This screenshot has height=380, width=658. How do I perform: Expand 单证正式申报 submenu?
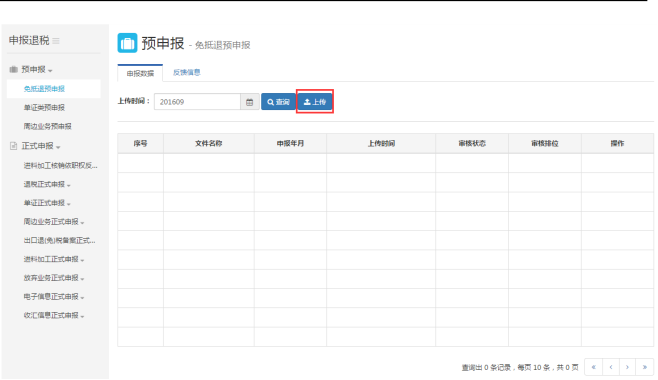click(47, 203)
